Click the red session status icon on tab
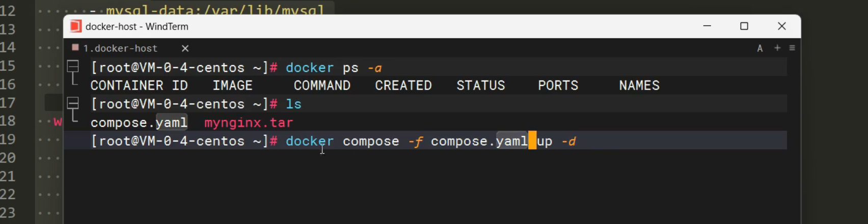Image resolution: width=868 pixels, height=224 pixels. click(x=75, y=47)
